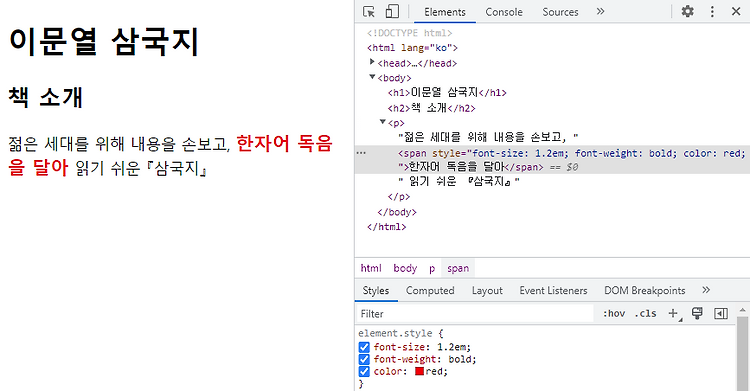Click the page text 읽기 쉬운 『삼국지』

[142, 168]
